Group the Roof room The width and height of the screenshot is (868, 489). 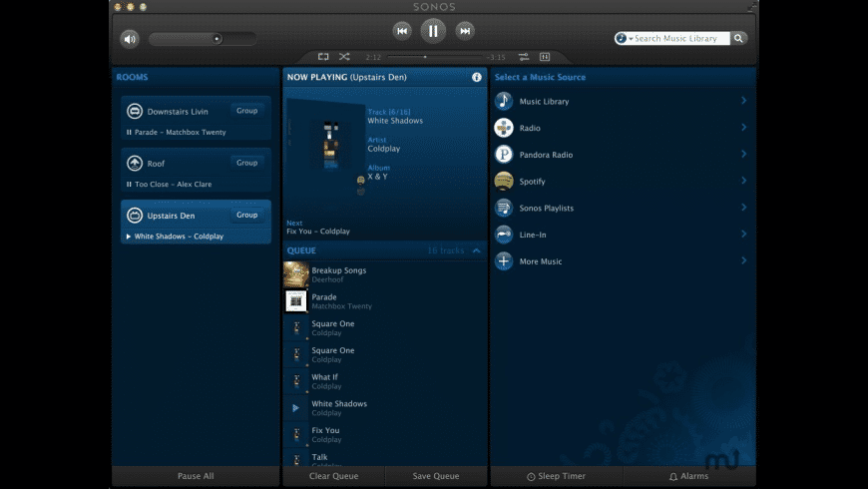246,163
